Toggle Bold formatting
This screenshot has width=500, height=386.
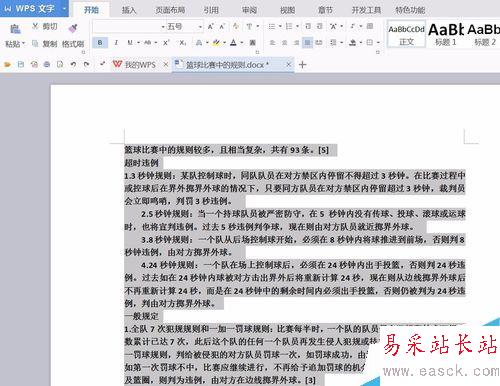[100, 43]
